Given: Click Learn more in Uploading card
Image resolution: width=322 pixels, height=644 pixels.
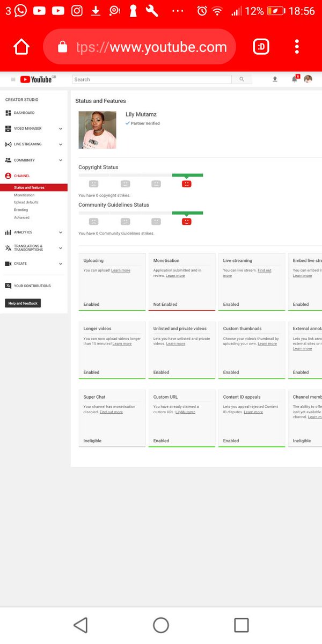Looking at the screenshot, I should point(121,270).
